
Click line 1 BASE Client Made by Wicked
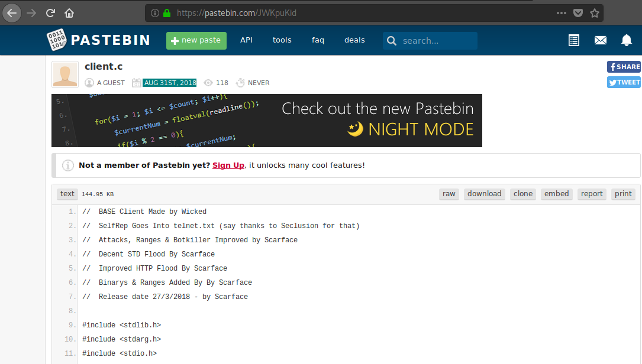pos(144,212)
